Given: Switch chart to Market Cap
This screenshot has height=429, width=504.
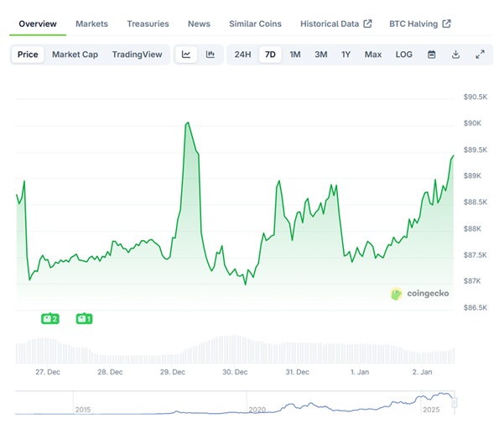Looking at the screenshot, I should [75, 55].
